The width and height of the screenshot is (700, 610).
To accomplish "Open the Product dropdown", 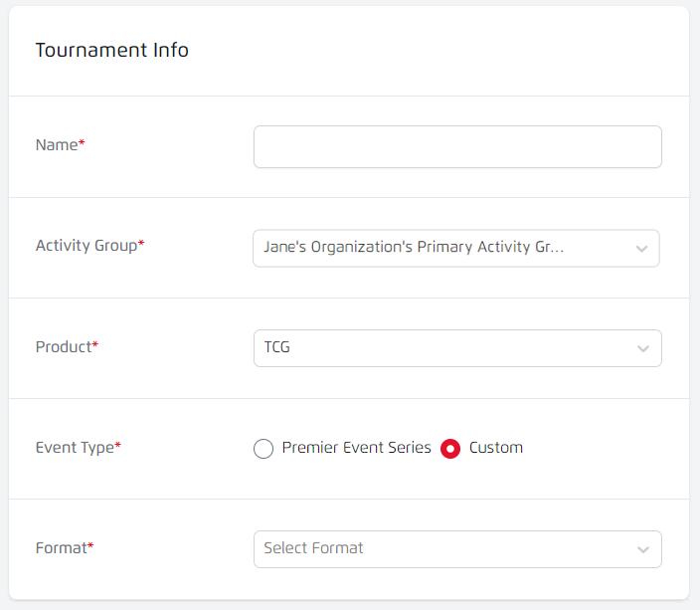I will (x=457, y=348).
